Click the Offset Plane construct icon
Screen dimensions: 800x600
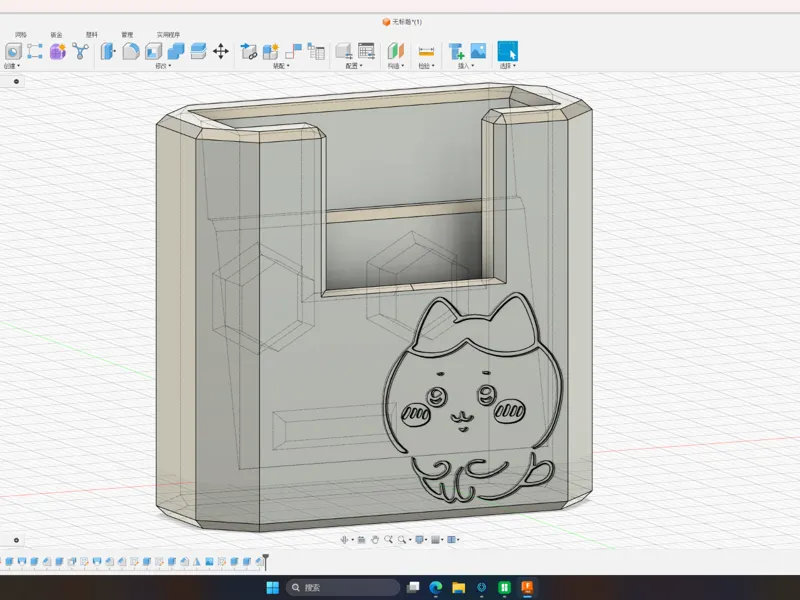(395, 51)
